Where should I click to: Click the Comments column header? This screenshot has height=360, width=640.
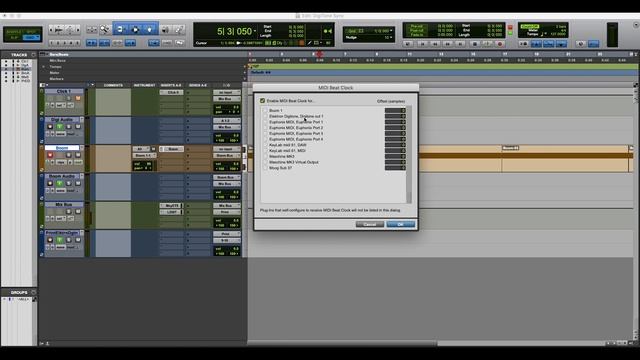coord(113,85)
